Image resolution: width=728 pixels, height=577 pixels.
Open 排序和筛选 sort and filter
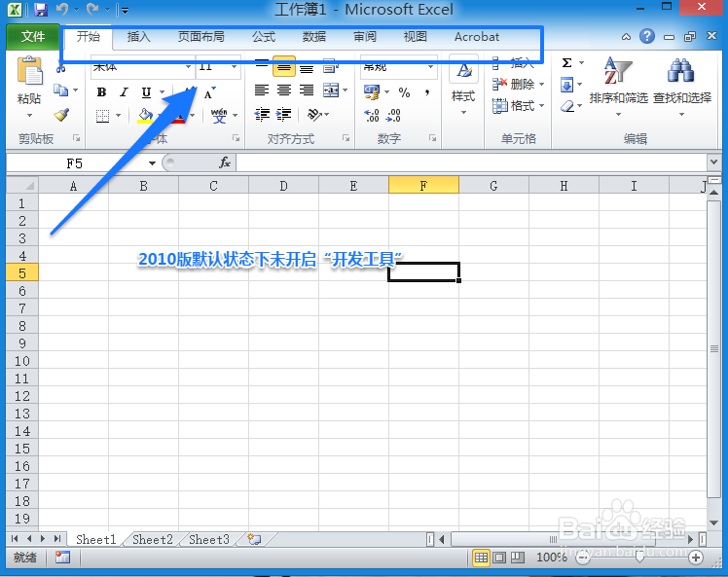(x=618, y=87)
